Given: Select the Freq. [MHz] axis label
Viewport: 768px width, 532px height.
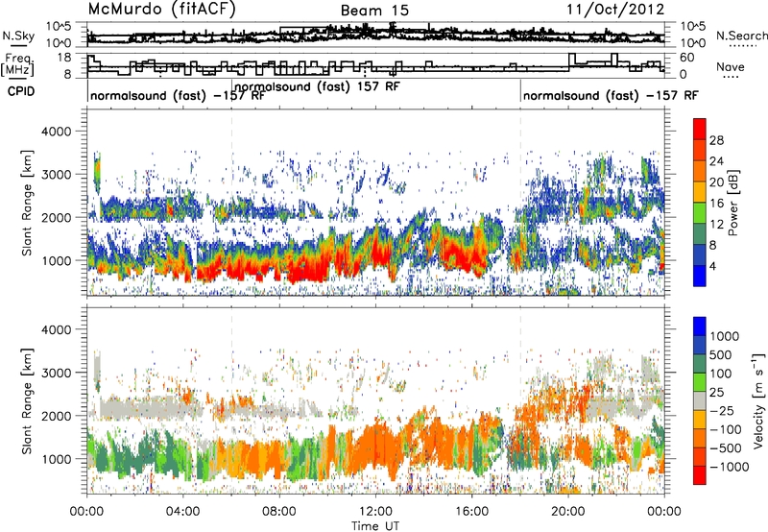Looking at the screenshot, I should point(17,64).
